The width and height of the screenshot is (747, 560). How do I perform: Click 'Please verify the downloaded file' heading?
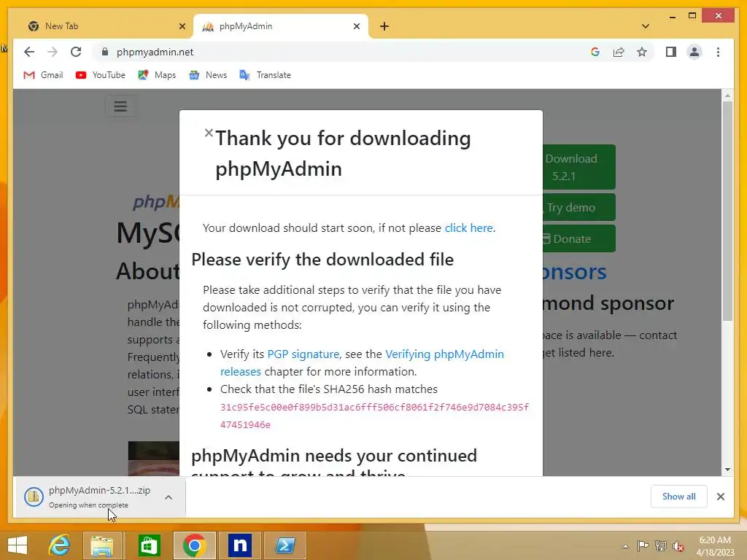click(322, 260)
